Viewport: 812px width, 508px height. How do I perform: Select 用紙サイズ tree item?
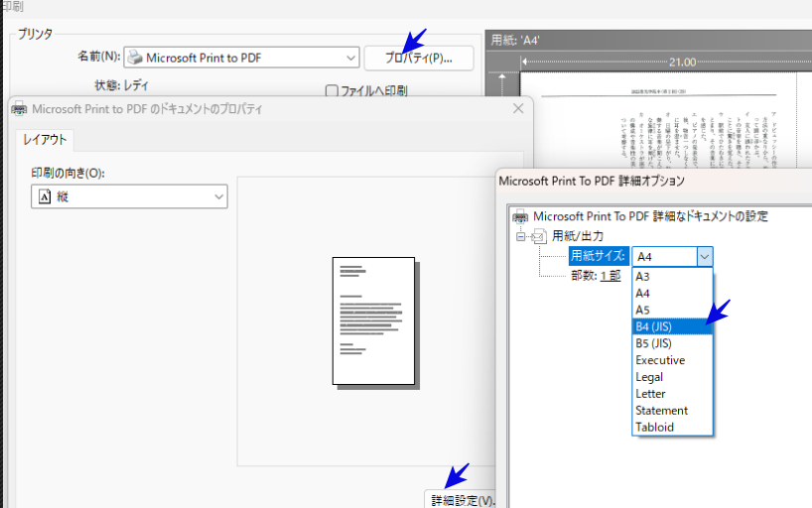coord(599,256)
